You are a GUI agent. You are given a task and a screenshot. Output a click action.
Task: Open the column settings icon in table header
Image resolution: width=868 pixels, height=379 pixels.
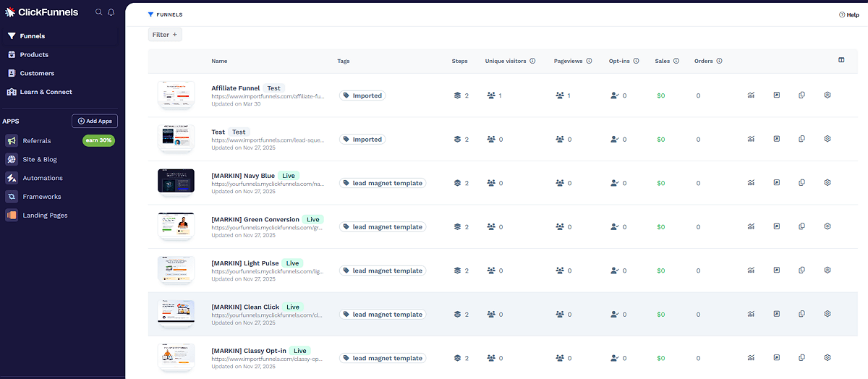coord(841,60)
